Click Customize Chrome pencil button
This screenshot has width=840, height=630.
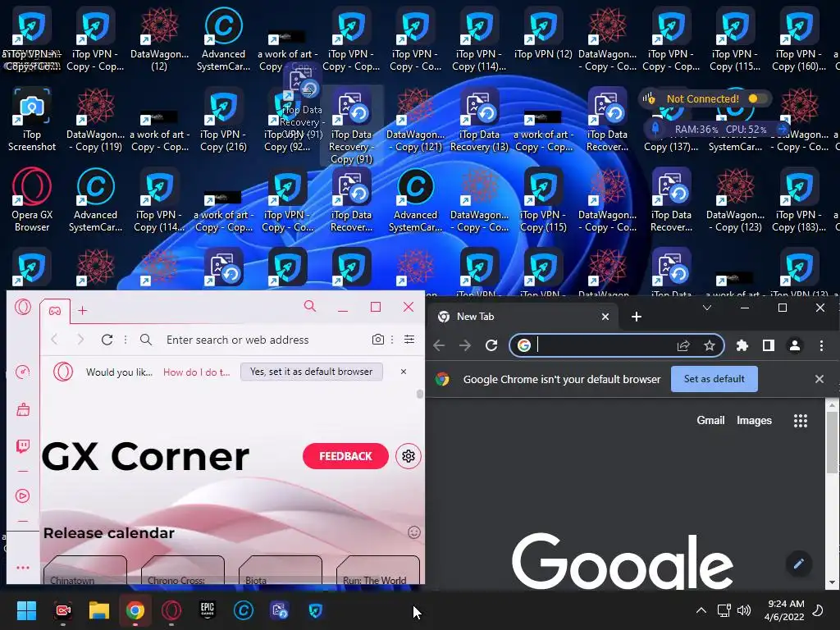click(x=799, y=564)
